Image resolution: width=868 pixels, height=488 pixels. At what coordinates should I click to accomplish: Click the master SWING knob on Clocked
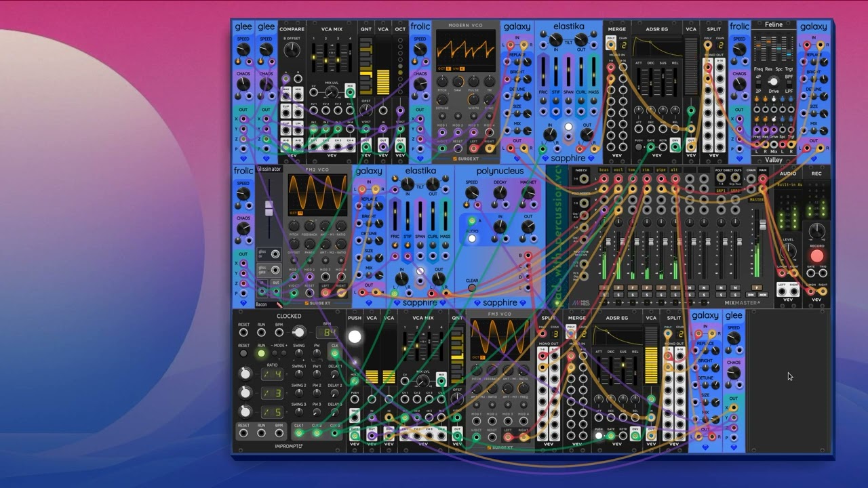[x=299, y=353]
